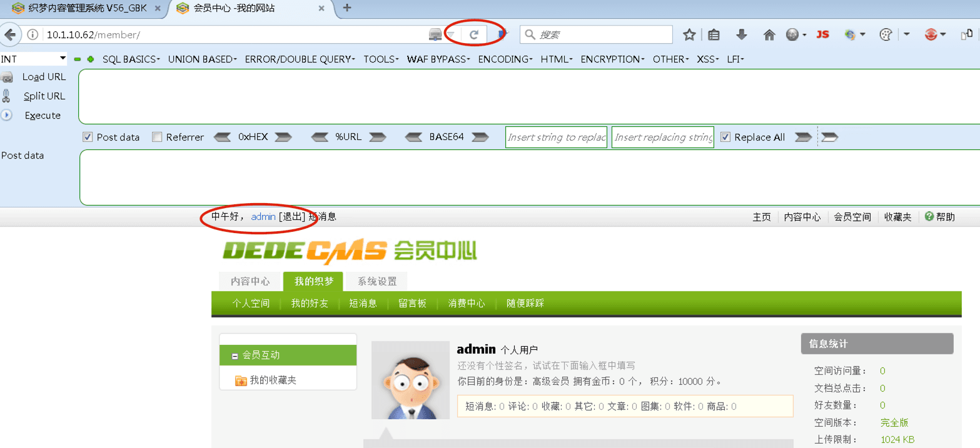This screenshot has height=448, width=980.
Task: Click the admin username link
Action: 263,217
